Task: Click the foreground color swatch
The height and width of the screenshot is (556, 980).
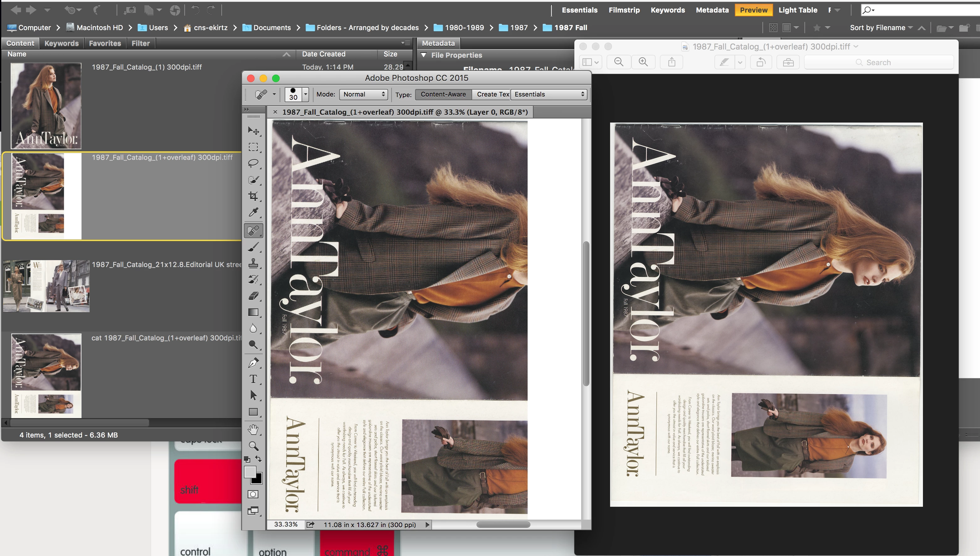Action: (x=250, y=472)
